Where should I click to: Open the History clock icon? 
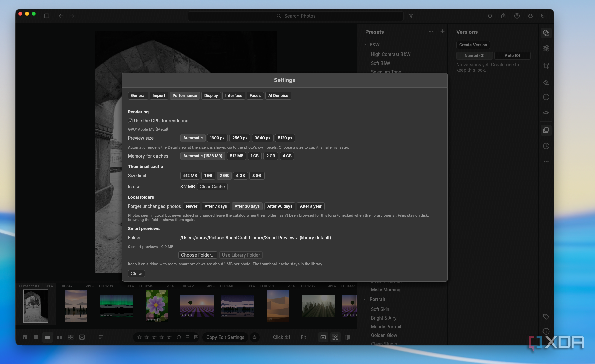point(546,146)
